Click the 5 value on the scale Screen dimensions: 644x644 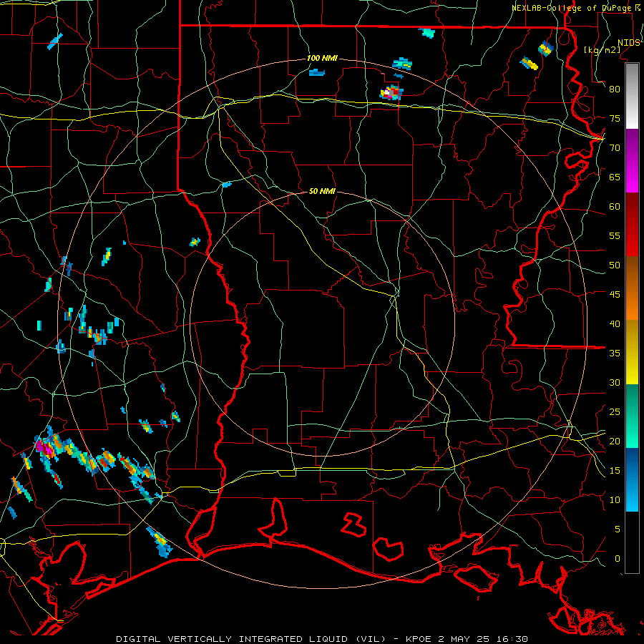pos(618,530)
